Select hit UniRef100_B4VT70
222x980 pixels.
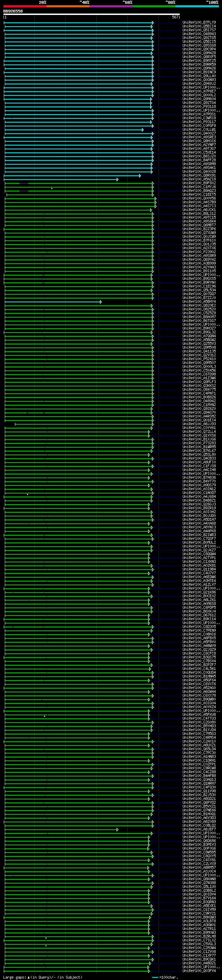199,481
